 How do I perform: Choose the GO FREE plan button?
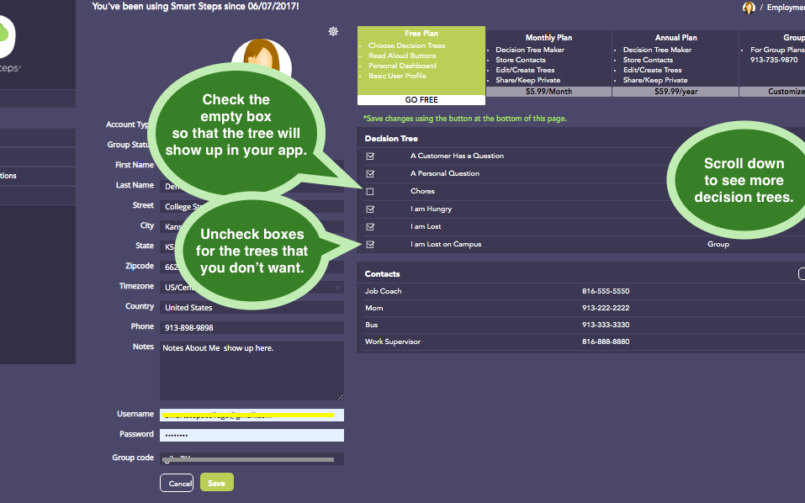[421, 100]
